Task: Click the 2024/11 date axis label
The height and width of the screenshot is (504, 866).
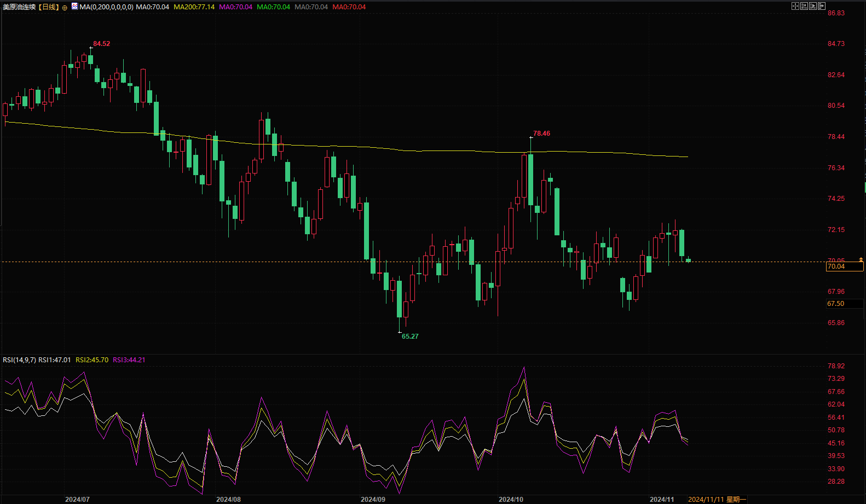Action: 662,500
